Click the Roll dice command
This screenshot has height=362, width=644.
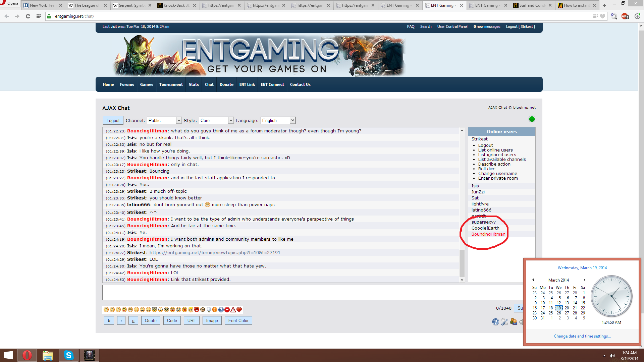pyautogui.click(x=487, y=169)
